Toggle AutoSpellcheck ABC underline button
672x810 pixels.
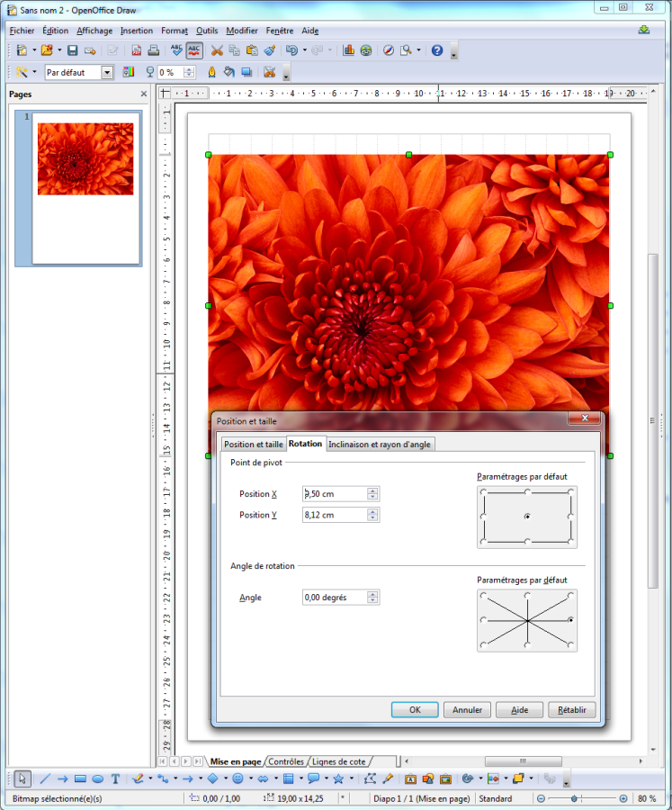click(x=194, y=50)
